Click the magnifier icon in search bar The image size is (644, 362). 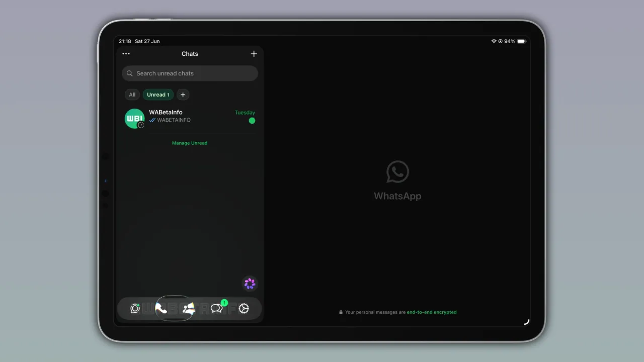click(130, 73)
